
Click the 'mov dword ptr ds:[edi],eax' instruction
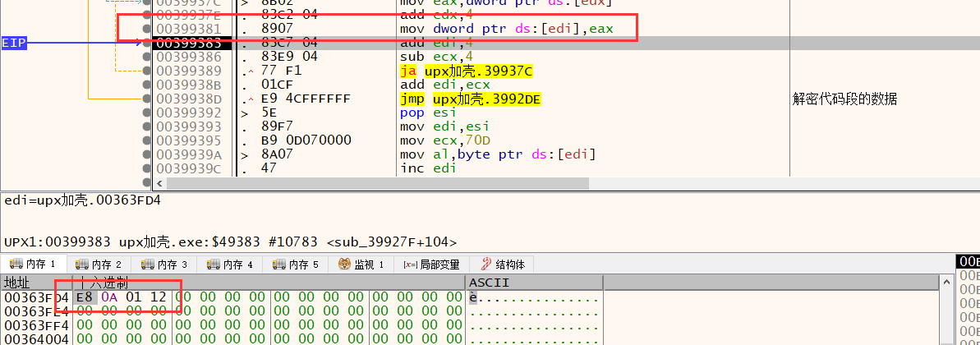(x=506, y=29)
